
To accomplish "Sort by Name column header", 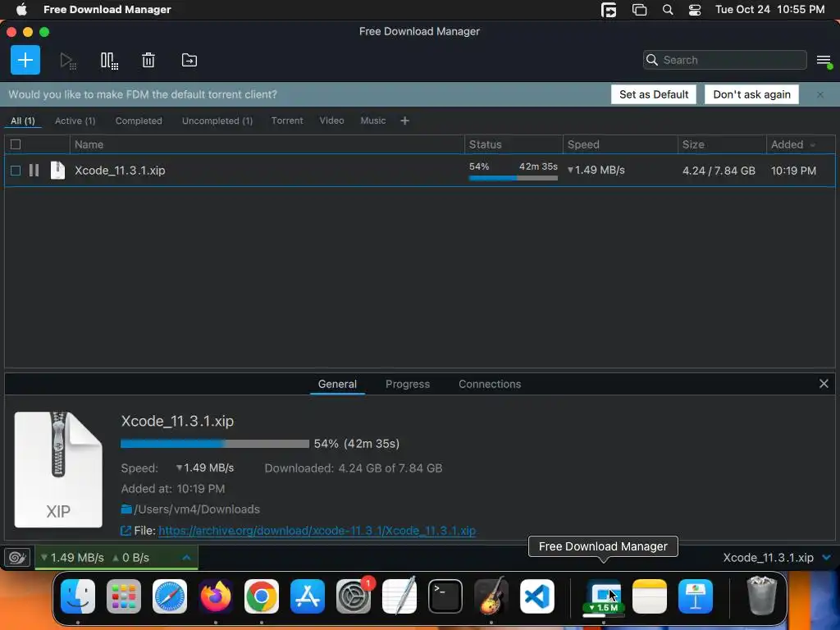I will pyautogui.click(x=267, y=144).
